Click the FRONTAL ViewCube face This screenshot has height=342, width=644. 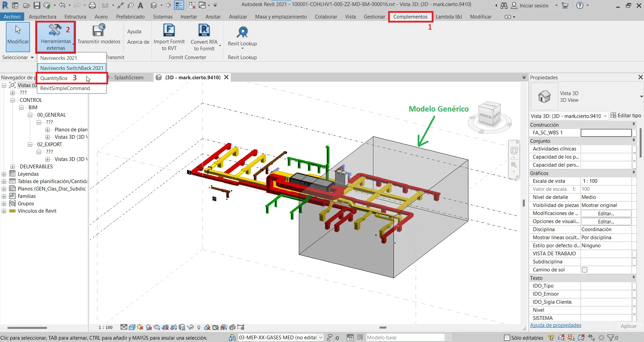(486, 116)
